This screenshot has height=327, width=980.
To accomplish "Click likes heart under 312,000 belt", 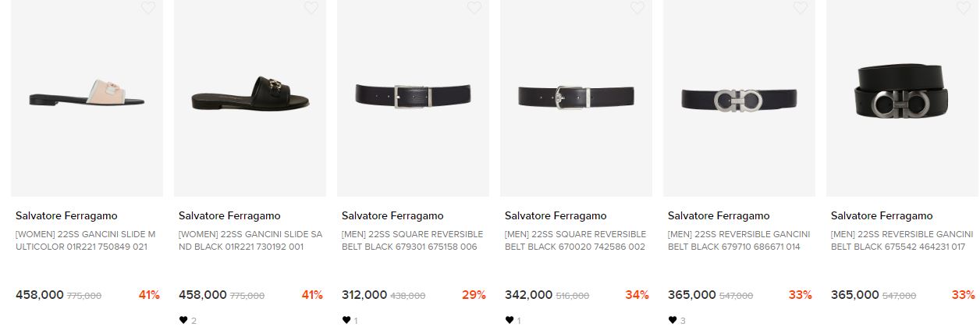I will pyautogui.click(x=346, y=320).
